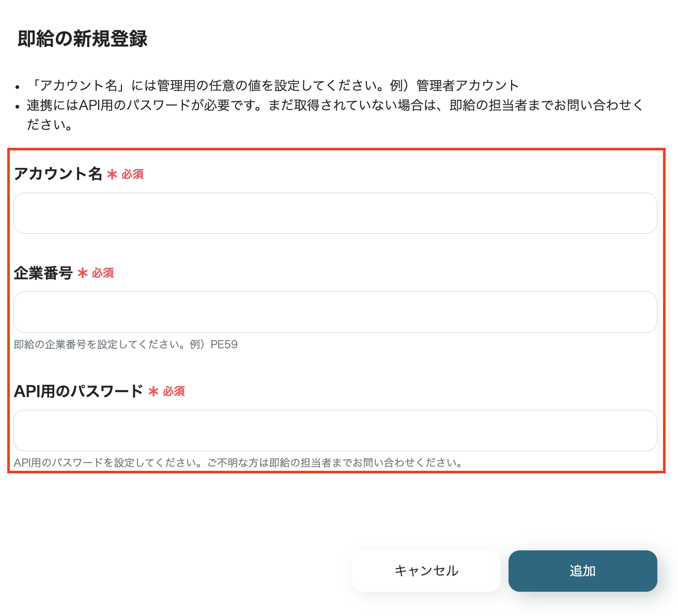Click the 企業番号 field label
The height and width of the screenshot is (616, 678).
click(x=43, y=273)
